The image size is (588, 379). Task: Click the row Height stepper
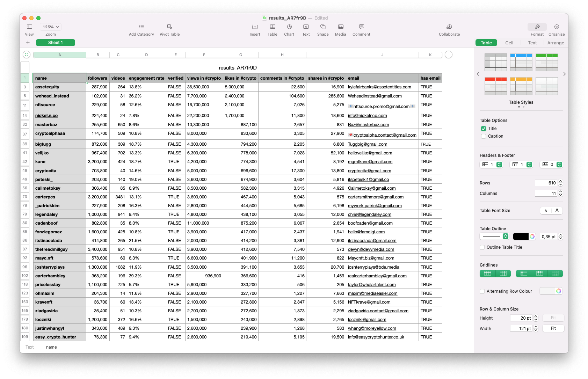[536, 318]
